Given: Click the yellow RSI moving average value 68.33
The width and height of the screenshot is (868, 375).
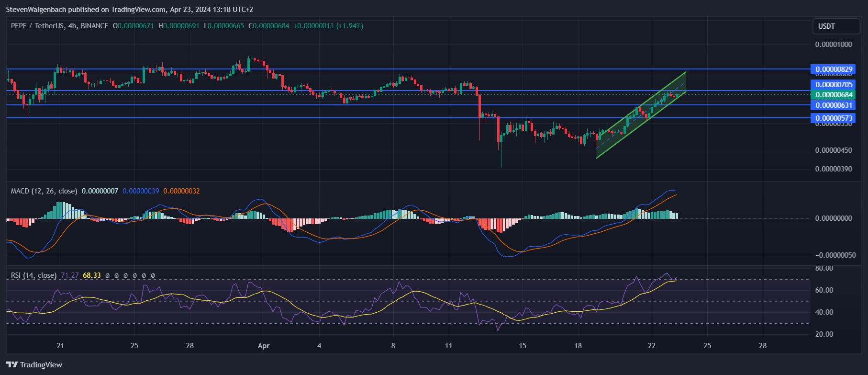Looking at the screenshot, I should click(92, 275).
